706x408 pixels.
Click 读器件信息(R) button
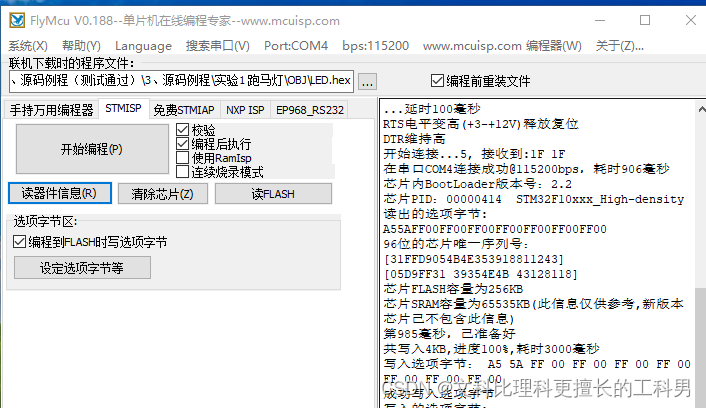point(59,193)
